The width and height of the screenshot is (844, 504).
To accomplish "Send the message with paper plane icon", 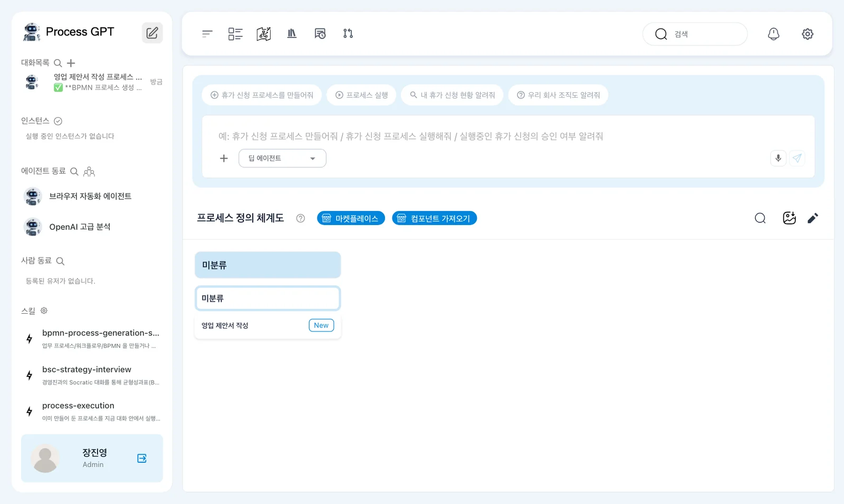I will pyautogui.click(x=797, y=158).
